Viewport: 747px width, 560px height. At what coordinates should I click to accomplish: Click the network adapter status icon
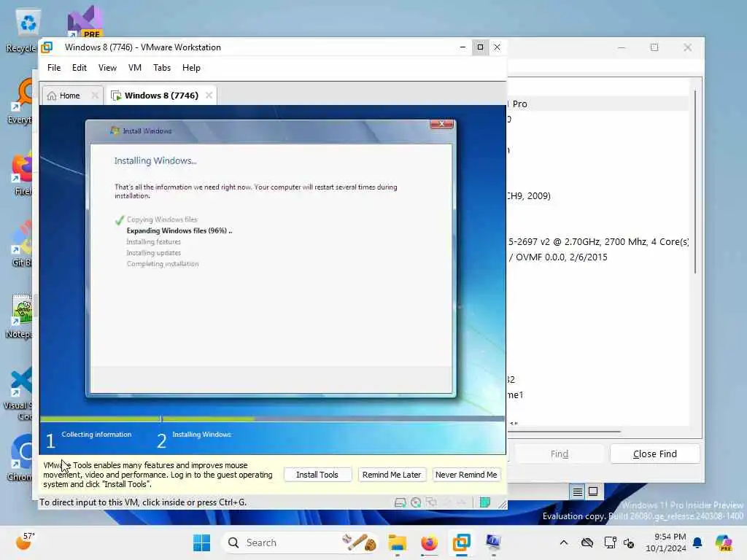(x=432, y=502)
